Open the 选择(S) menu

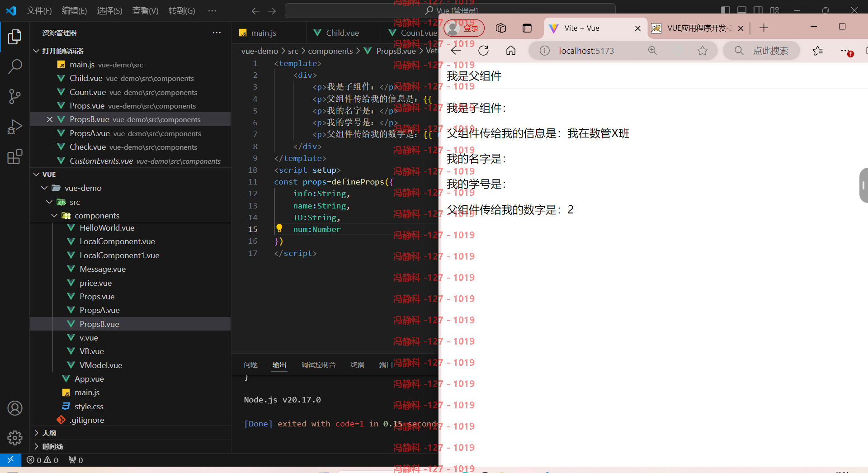click(109, 10)
